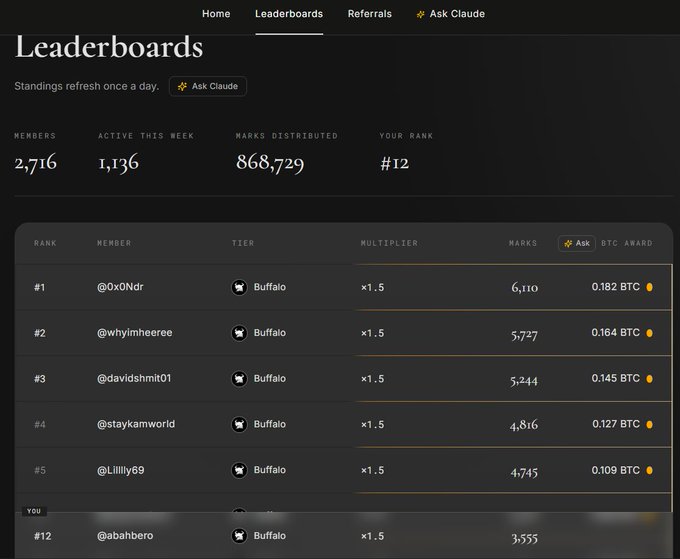Viewport: 680px width, 559px height.
Task: Click the Ask Claude button beside standings text
Action: click(x=208, y=86)
